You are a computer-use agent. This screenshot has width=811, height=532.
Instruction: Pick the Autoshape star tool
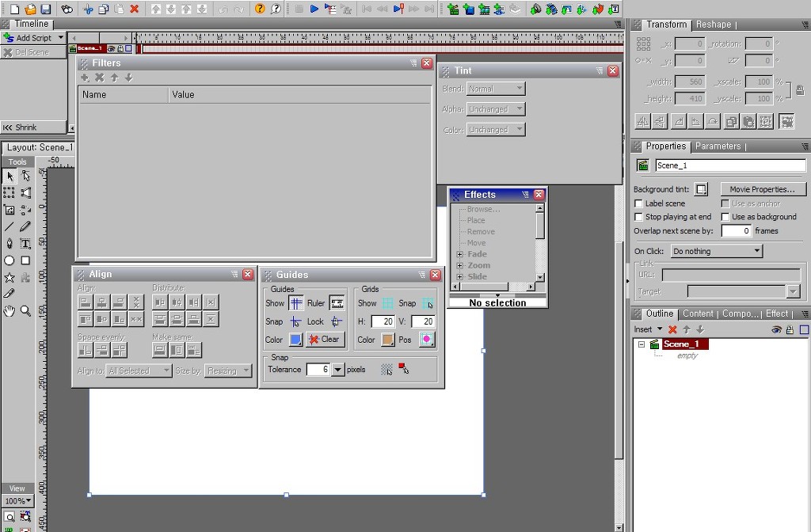tap(10, 278)
